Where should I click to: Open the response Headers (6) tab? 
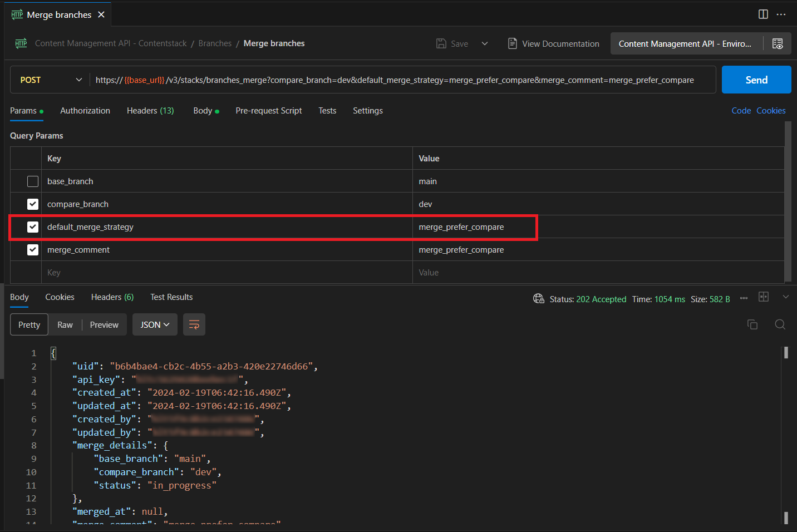click(112, 297)
